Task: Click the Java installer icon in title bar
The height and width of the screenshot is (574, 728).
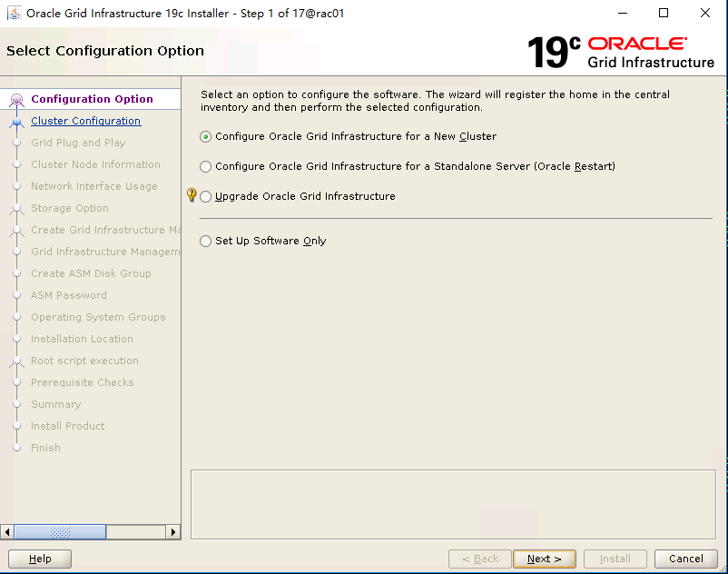Action: point(15,13)
